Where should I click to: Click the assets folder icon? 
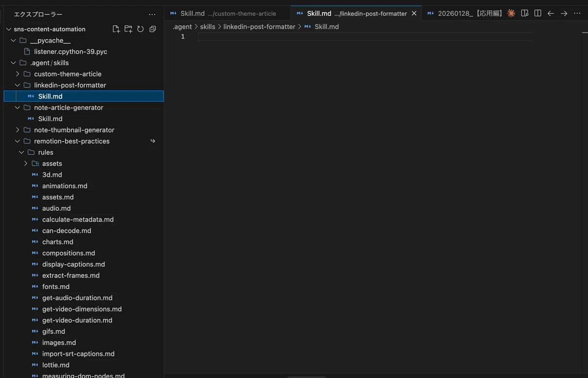(35, 164)
